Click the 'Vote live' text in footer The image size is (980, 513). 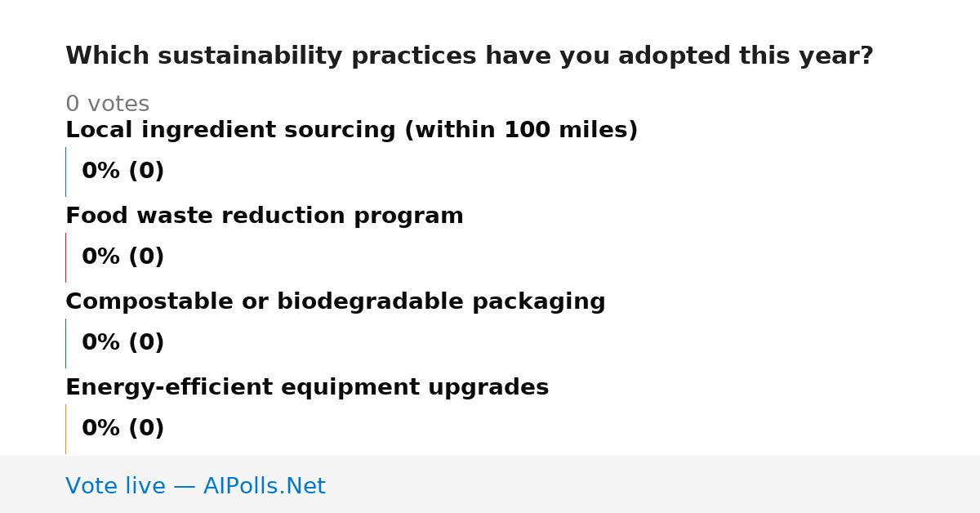coord(115,486)
